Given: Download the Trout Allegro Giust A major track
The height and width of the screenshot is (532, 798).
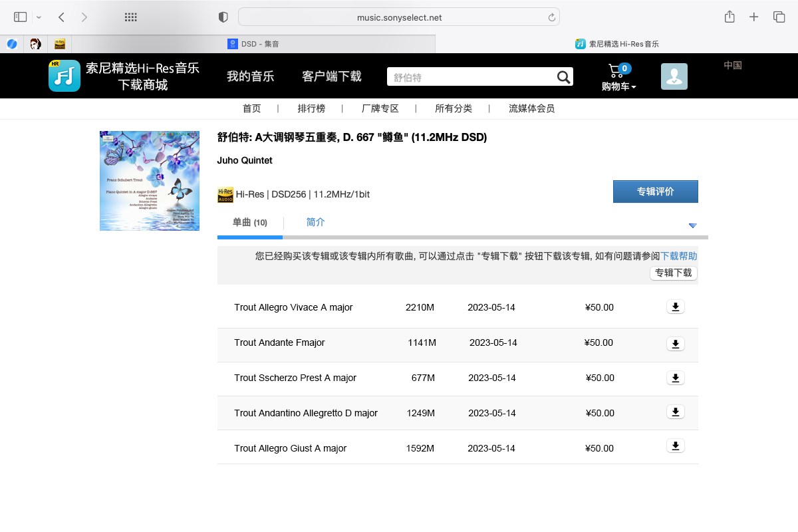Looking at the screenshot, I should tap(675, 446).
